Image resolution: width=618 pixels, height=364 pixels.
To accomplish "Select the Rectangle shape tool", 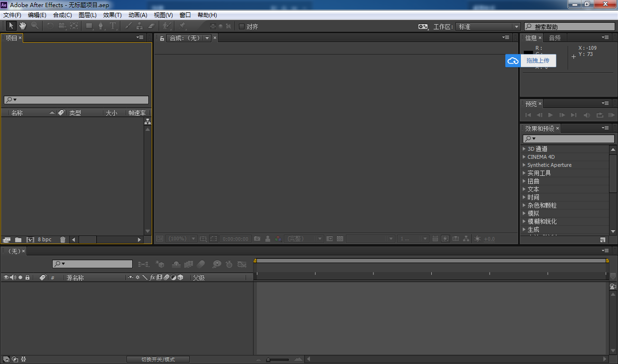I will click(x=89, y=26).
